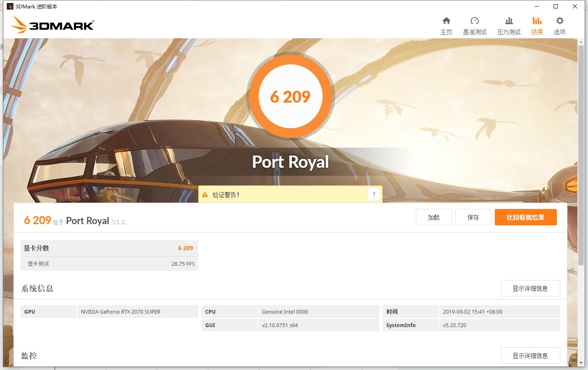
Task: Show detailed monitoring information
Action: pyautogui.click(x=530, y=355)
